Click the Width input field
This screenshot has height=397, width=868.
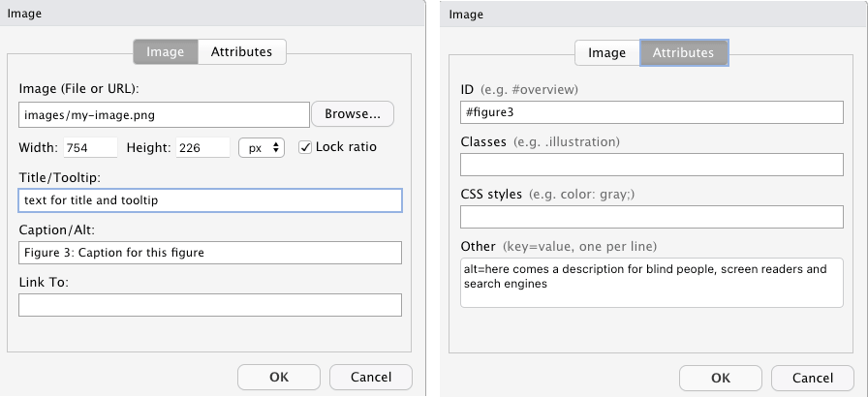point(90,147)
